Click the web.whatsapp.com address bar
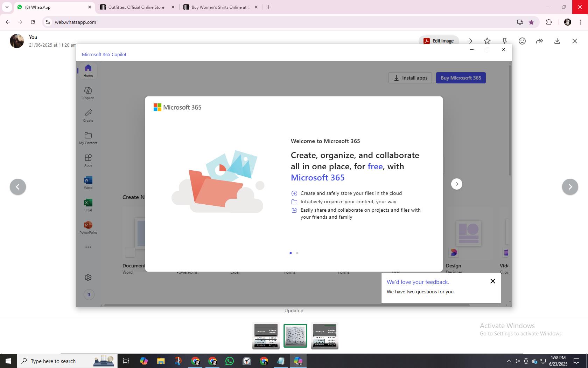The image size is (588, 368). point(280,22)
